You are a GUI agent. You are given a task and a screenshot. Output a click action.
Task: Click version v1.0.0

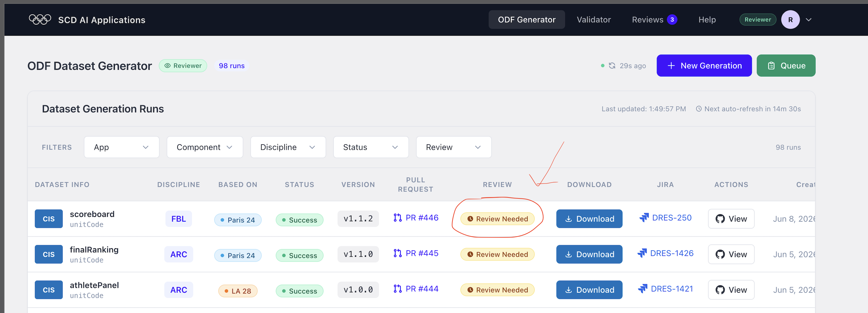click(358, 290)
